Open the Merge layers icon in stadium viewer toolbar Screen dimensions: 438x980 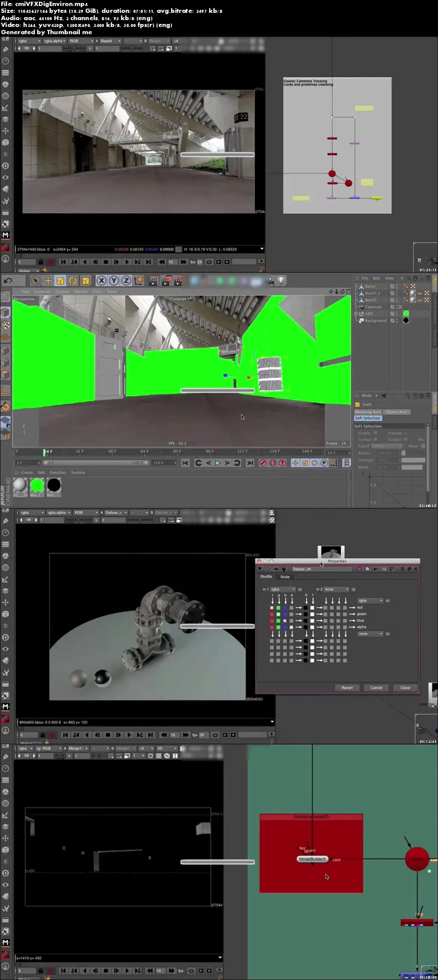[6, 119]
